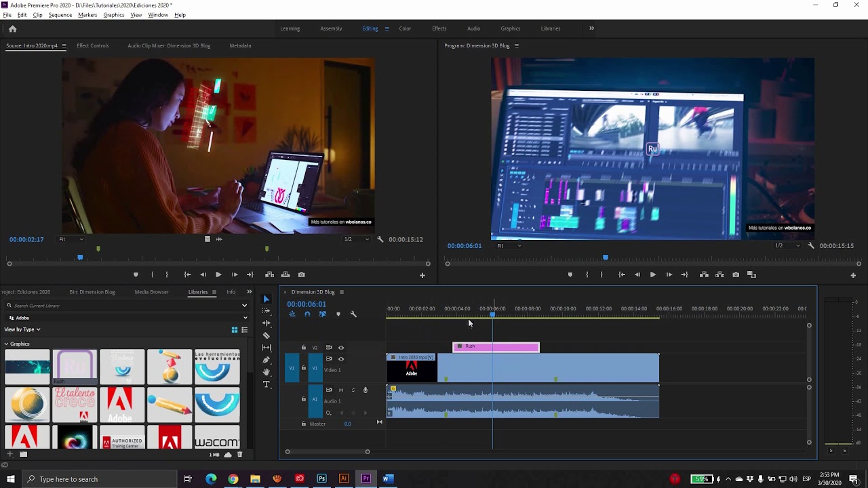Play the clip in the Source monitor
Screen dimensions: 868x488
tap(218, 274)
